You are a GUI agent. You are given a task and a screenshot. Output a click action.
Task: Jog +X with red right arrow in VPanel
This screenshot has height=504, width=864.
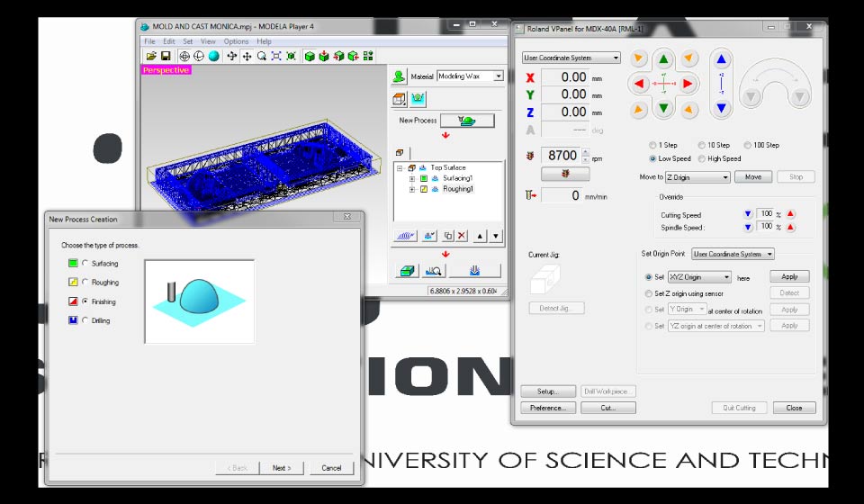point(688,84)
